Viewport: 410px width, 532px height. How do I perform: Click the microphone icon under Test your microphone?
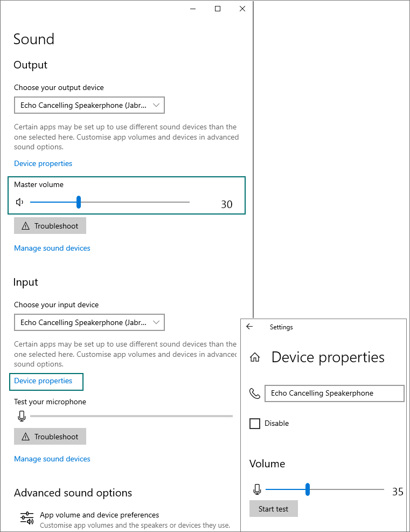(22, 416)
